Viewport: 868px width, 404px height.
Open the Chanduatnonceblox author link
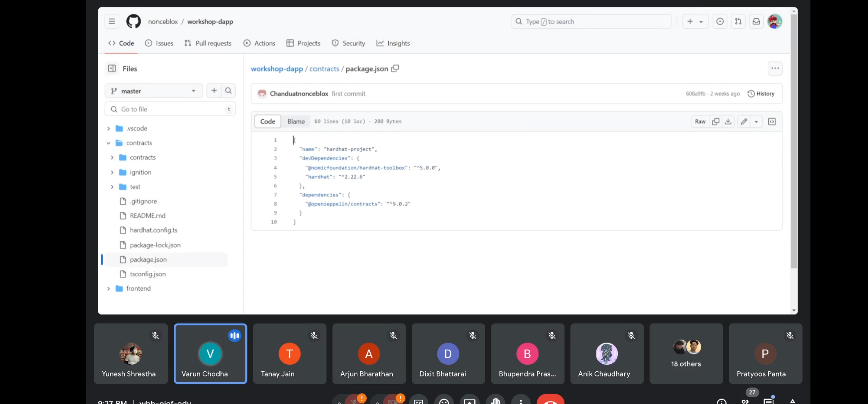pos(299,94)
